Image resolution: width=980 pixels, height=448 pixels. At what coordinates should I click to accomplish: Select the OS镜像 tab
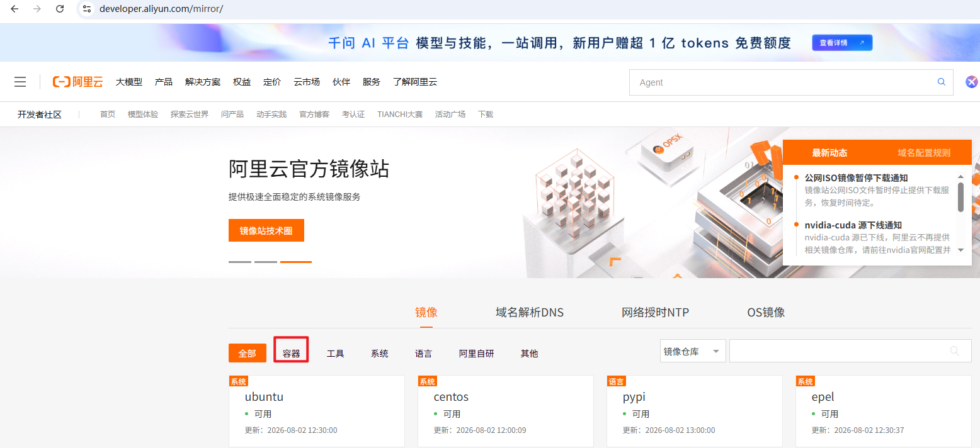766,313
